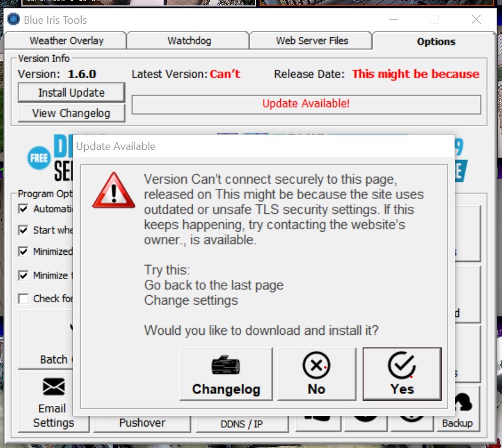Open the Web Server Files tab

coord(312,41)
